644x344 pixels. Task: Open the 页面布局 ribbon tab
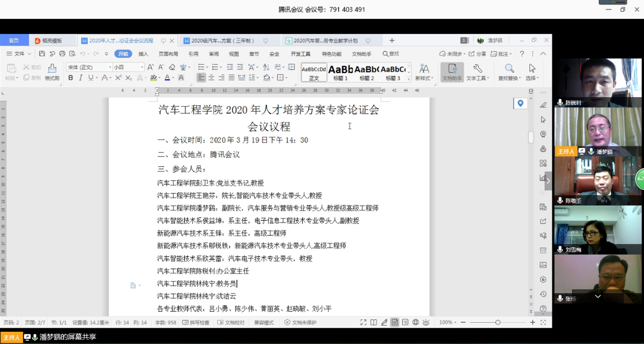(168, 54)
